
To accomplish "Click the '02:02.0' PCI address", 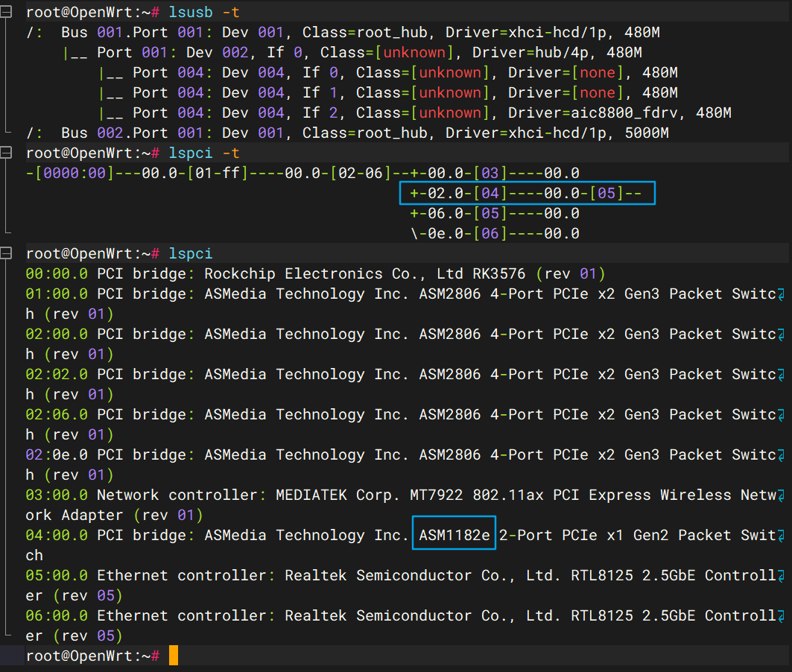I will pos(57,374).
